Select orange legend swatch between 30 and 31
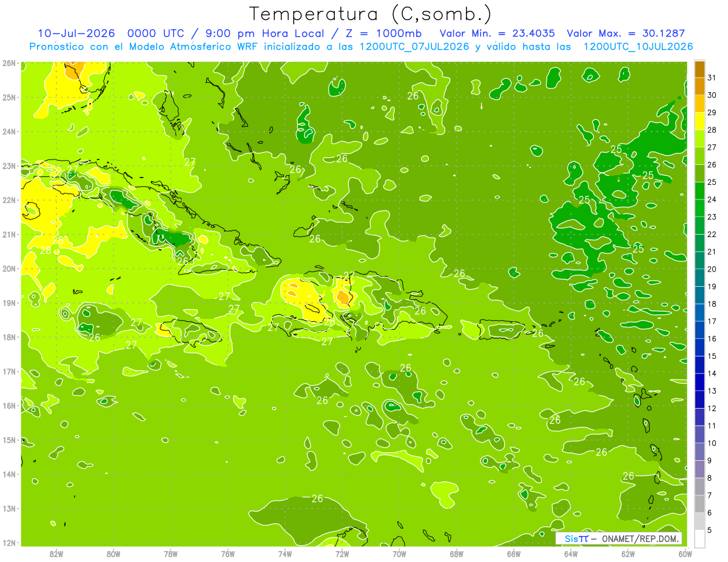The image size is (728, 562). [x=700, y=86]
